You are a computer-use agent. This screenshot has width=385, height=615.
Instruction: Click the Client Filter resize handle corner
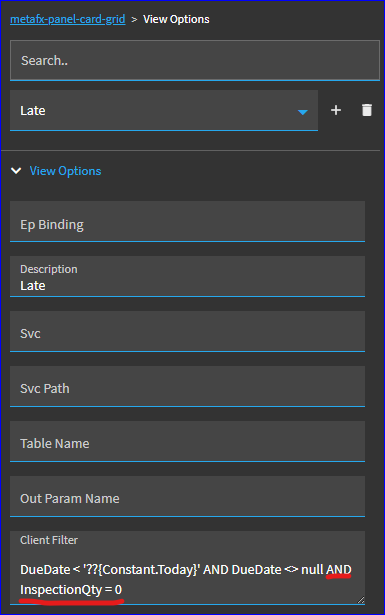(361, 600)
